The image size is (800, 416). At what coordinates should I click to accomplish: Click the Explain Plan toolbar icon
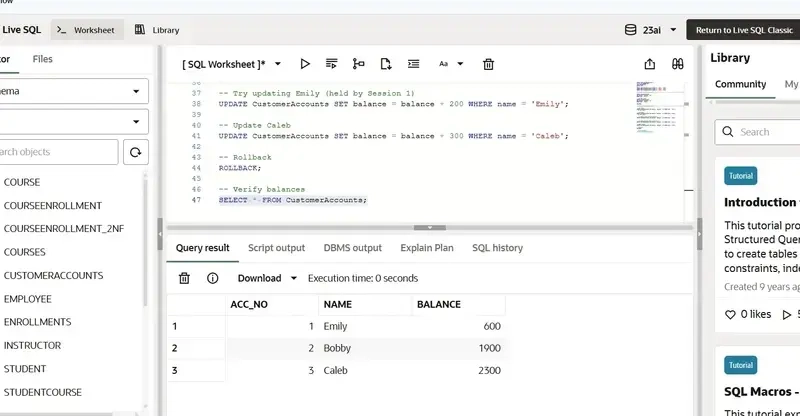click(x=359, y=64)
